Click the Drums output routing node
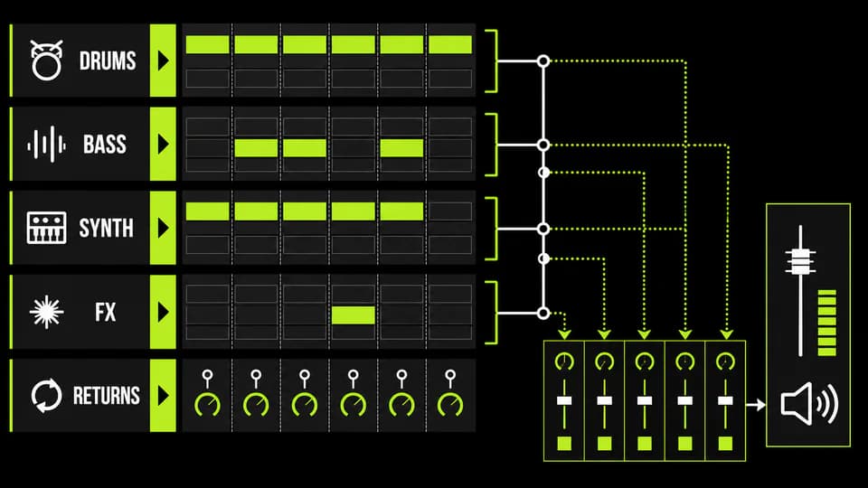868x488 pixels. [543, 61]
